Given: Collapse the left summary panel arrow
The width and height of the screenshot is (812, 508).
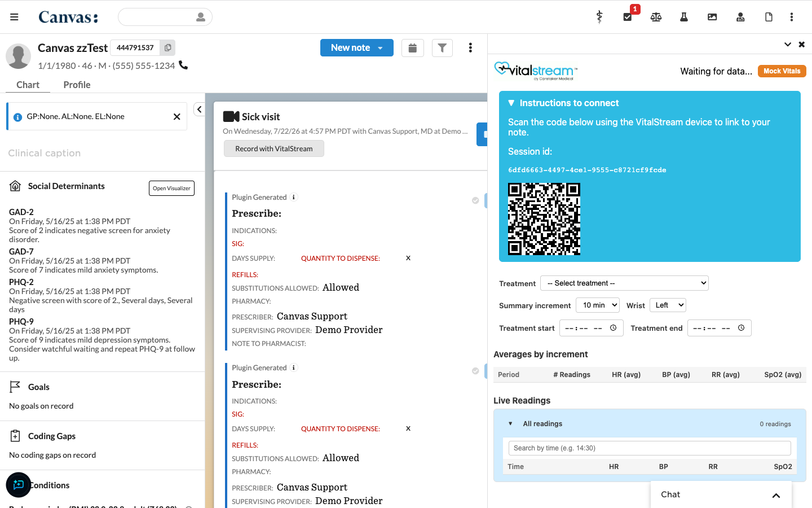Looking at the screenshot, I should coord(199,110).
